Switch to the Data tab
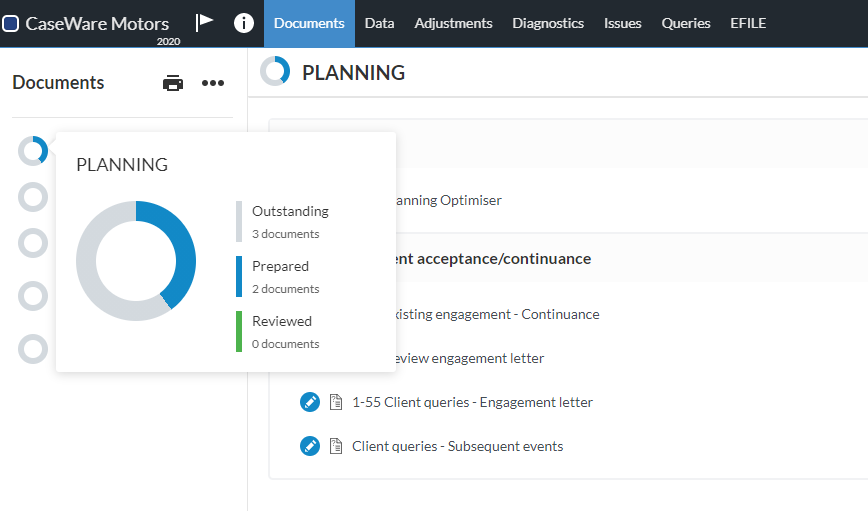This screenshot has width=868, height=511. (x=379, y=23)
